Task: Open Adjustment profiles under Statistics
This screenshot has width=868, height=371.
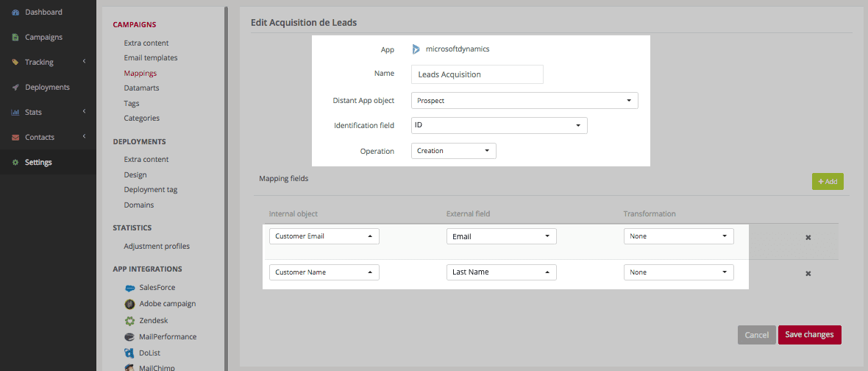Action: 157,247
